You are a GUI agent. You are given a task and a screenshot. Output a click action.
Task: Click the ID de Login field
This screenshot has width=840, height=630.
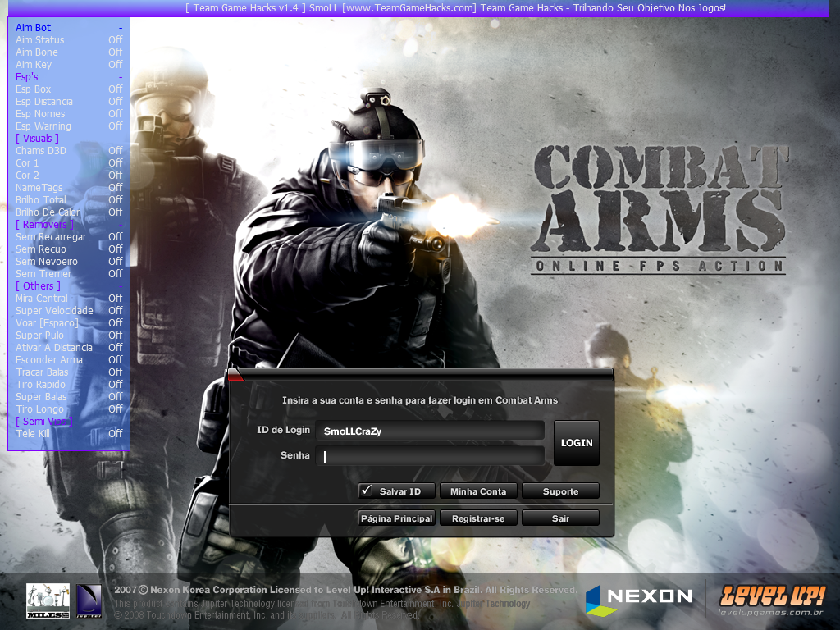tap(430, 431)
